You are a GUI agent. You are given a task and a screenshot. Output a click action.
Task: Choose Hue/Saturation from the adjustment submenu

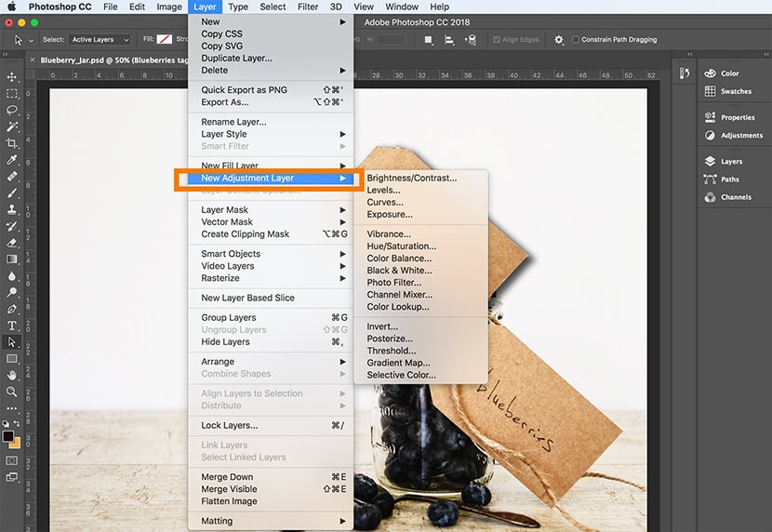click(x=401, y=246)
